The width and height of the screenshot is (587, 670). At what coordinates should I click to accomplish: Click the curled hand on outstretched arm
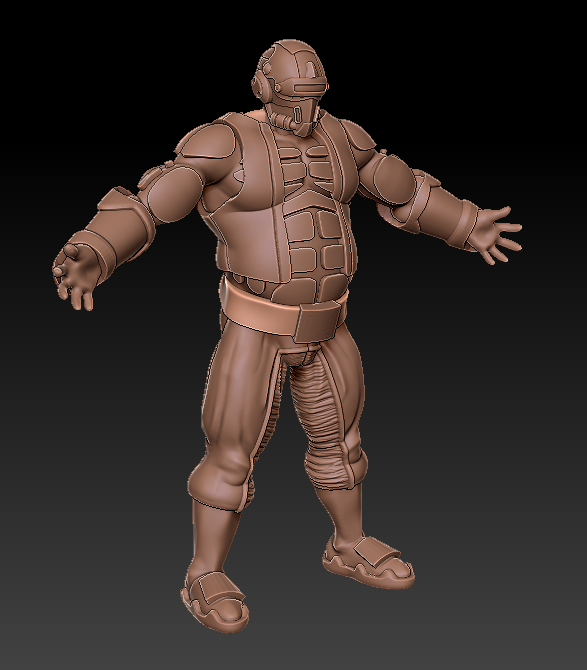coord(73,276)
